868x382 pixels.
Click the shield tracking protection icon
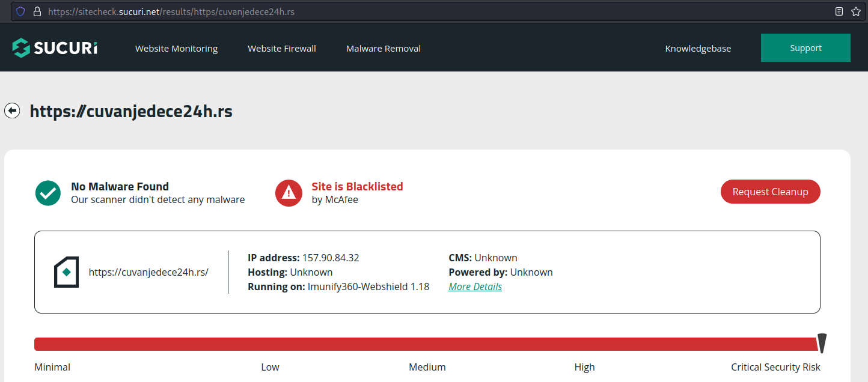(x=20, y=11)
